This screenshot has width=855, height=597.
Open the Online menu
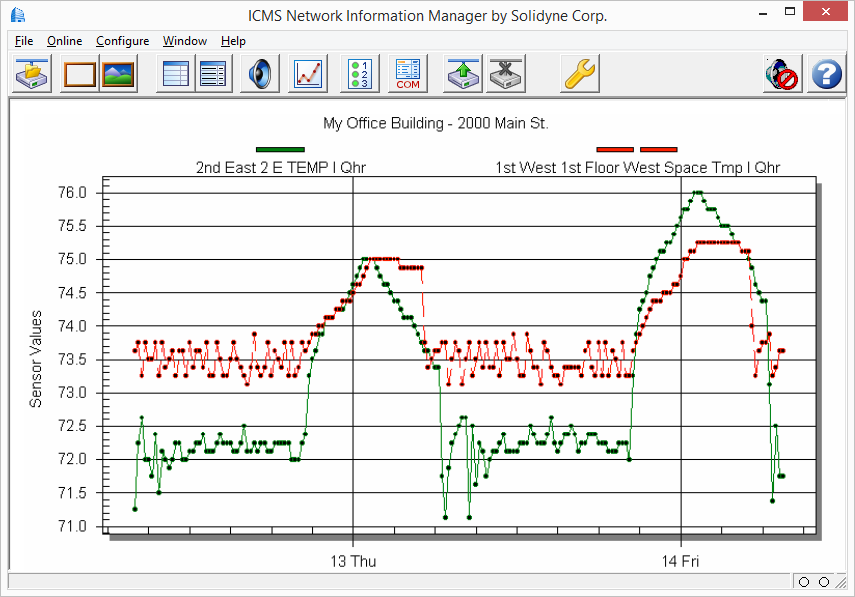[x=64, y=41]
